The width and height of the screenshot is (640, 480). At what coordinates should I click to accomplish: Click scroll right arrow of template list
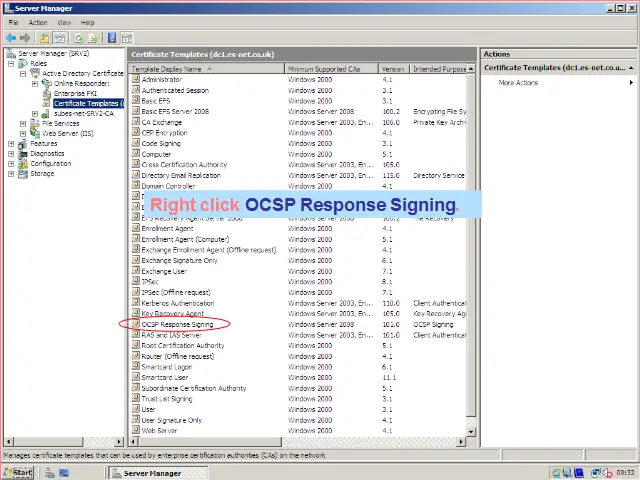[x=461, y=441]
